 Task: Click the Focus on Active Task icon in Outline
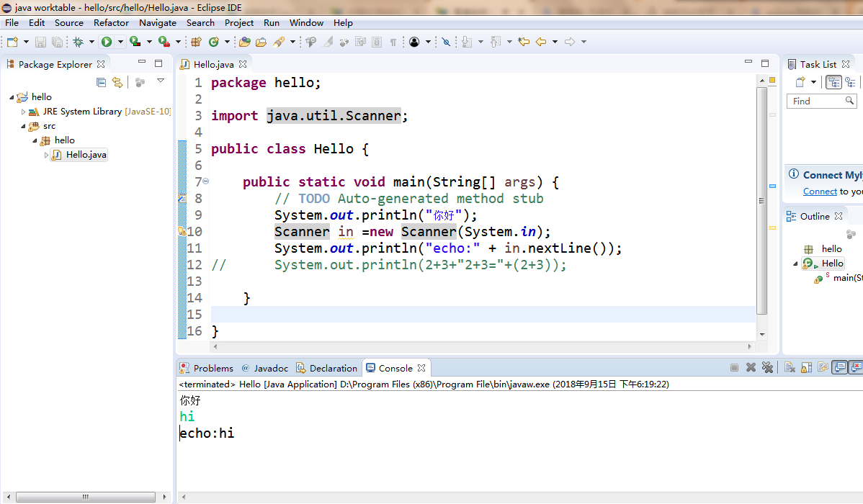[x=851, y=235]
